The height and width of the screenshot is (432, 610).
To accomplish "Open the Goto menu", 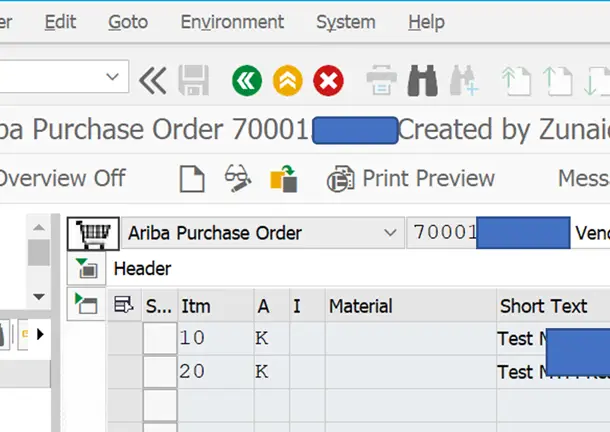I will (128, 22).
